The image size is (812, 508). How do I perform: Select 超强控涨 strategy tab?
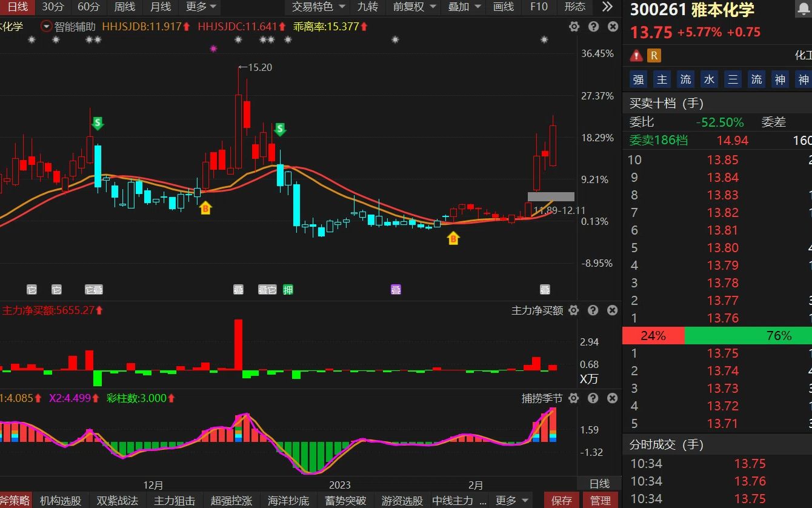point(231,501)
